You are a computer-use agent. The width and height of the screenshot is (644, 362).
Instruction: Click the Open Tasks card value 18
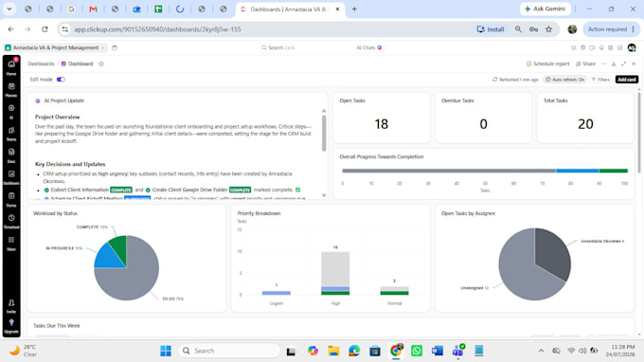pos(381,124)
